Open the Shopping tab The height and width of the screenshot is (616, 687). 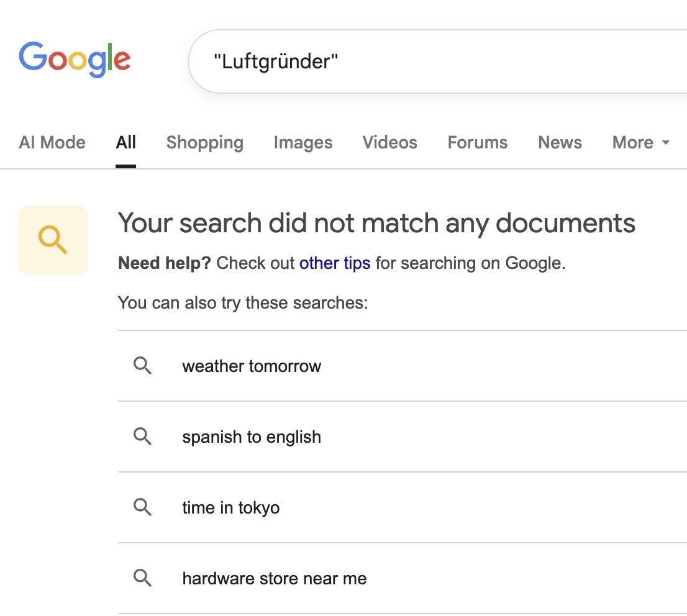point(204,142)
